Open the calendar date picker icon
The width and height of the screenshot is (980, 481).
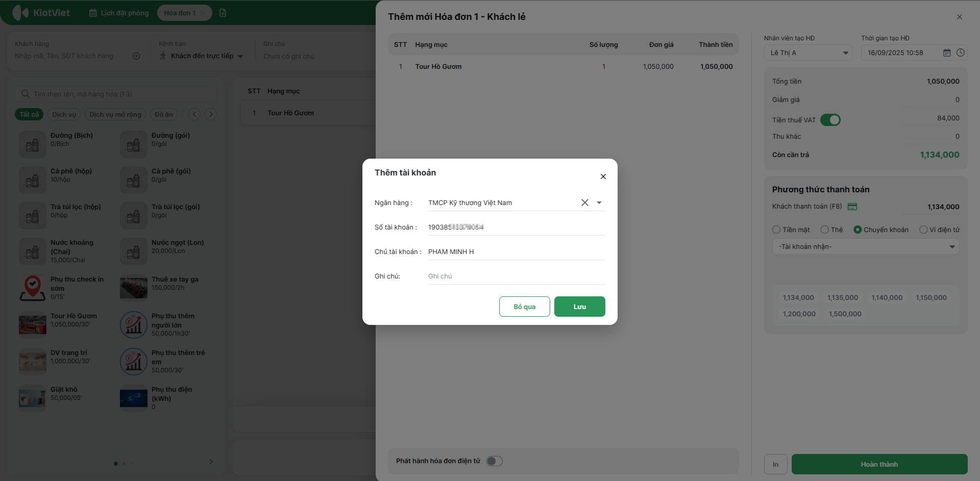click(x=947, y=53)
